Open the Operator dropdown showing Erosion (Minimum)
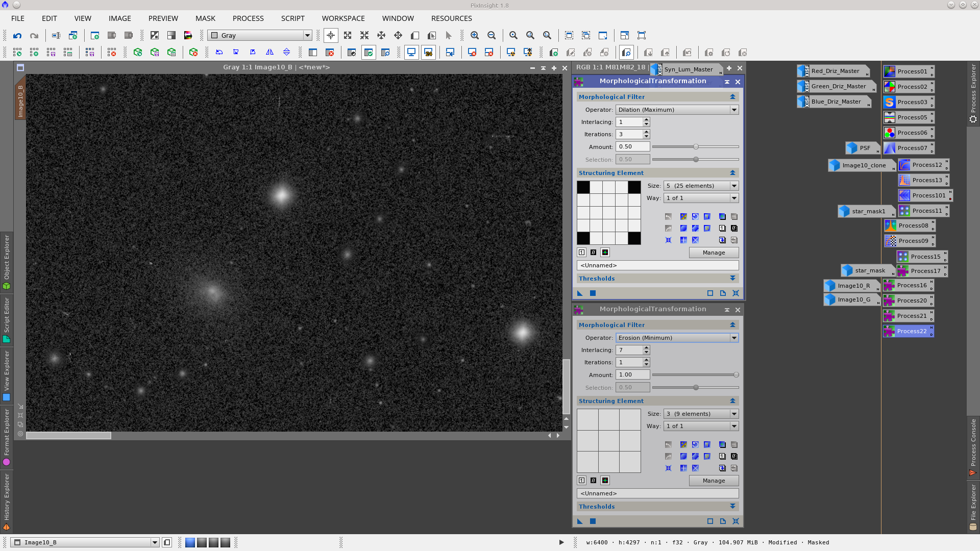Screen dimensions: 980x551 (x=676, y=337)
